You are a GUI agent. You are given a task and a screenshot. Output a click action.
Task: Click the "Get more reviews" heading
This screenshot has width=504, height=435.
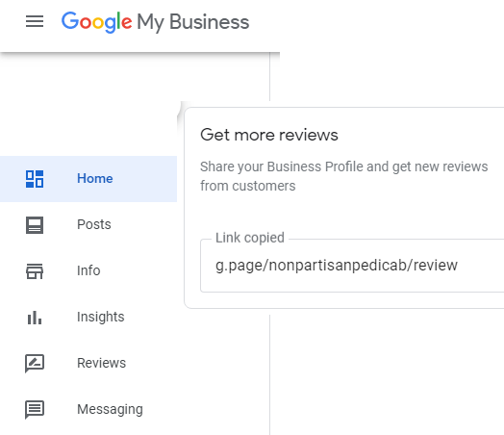point(269,135)
